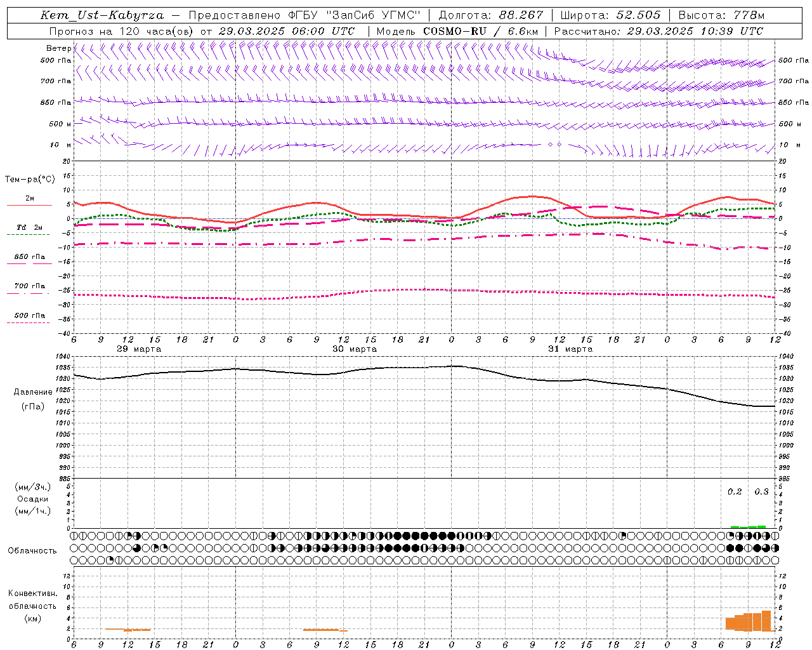The height and width of the screenshot is (650, 812).
Task: Select the "Широта: 52.505" header value
Action: (610, 15)
